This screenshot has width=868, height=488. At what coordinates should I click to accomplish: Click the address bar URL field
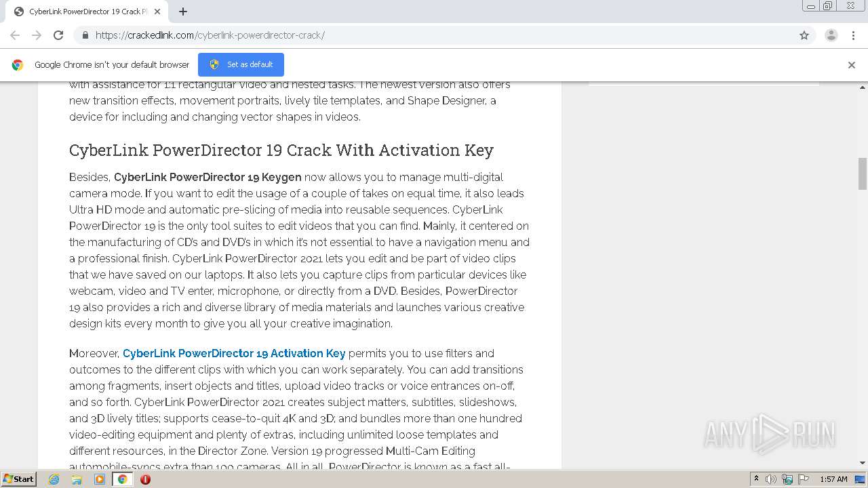coord(434,35)
